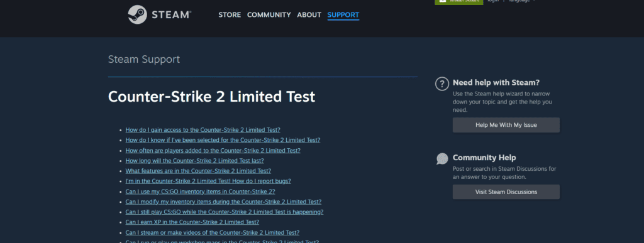Open 'Can I stream or make videos' link
This screenshot has height=243, width=644.
213,232
